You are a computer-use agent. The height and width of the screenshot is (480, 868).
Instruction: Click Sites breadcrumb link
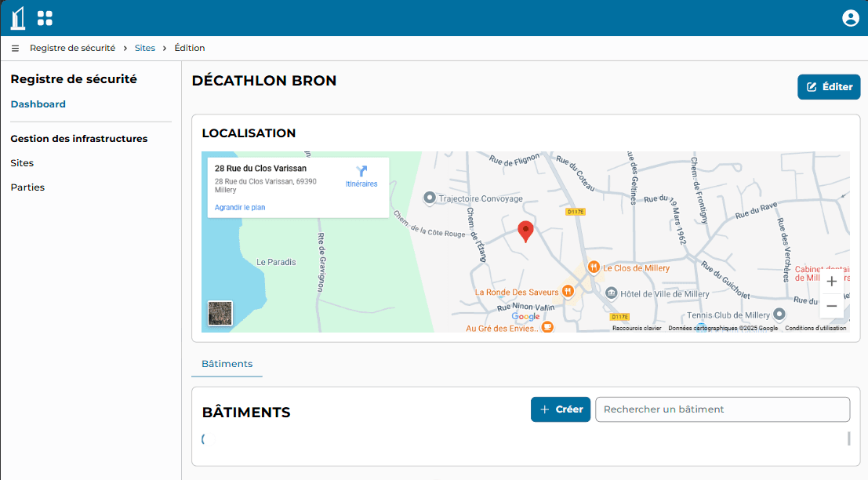point(145,48)
